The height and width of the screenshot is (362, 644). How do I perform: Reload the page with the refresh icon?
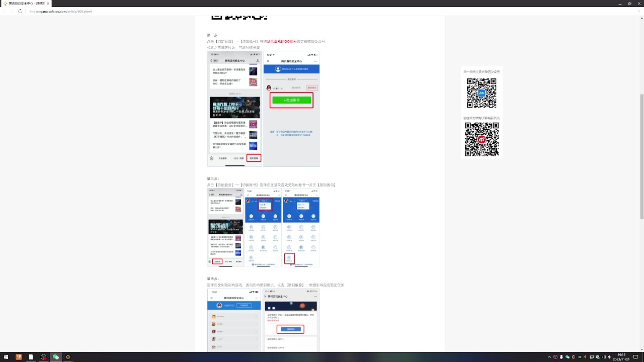pos(20,11)
